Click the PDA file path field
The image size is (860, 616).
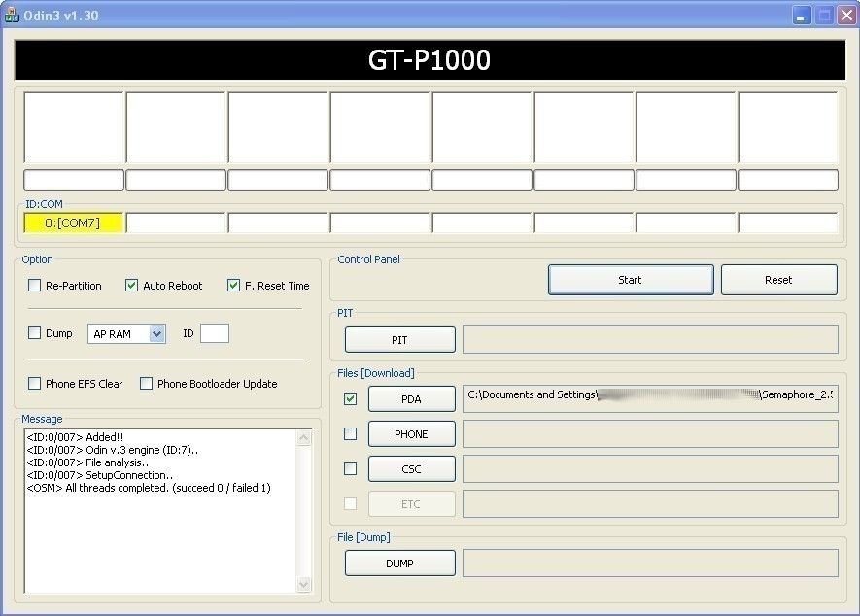tap(650, 398)
